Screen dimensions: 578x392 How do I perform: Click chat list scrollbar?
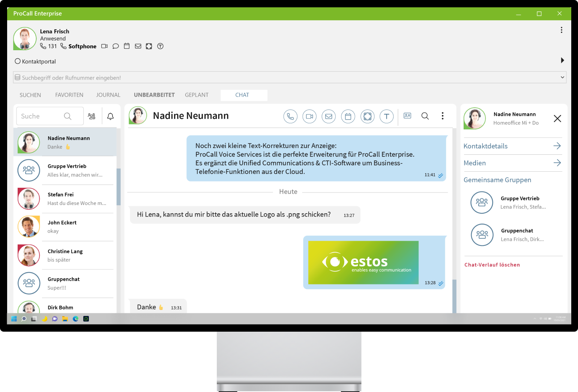pyautogui.click(x=119, y=187)
